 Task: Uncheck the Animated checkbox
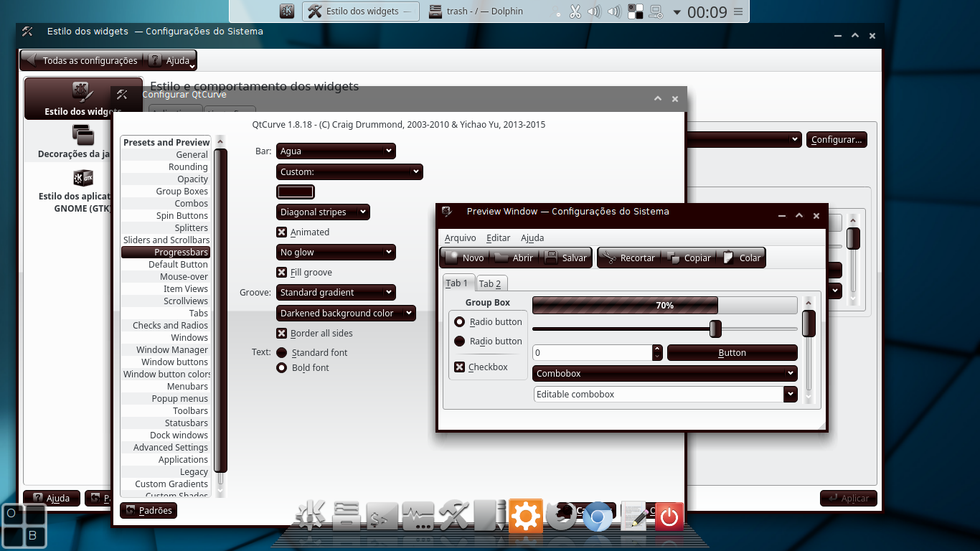point(282,232)
